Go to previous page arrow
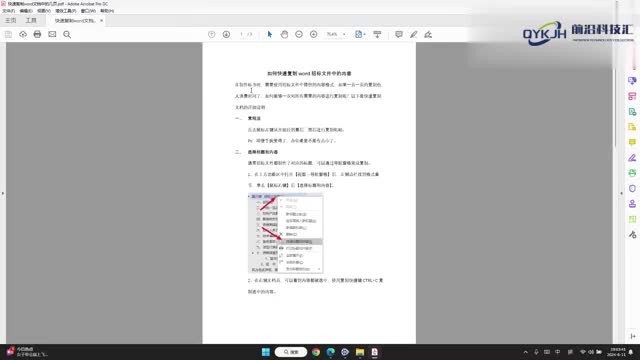The height and width of the screenshot is (360, 640). (211, 34)
